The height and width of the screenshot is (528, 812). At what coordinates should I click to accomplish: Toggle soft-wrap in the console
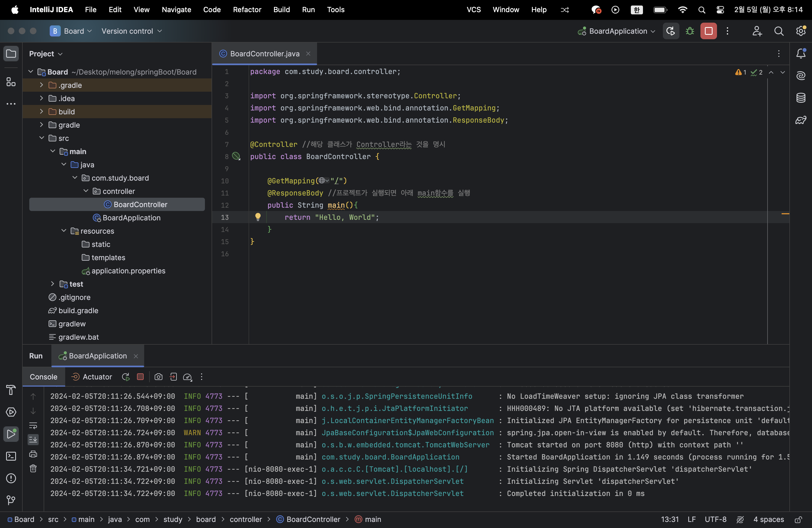[33, 425]
